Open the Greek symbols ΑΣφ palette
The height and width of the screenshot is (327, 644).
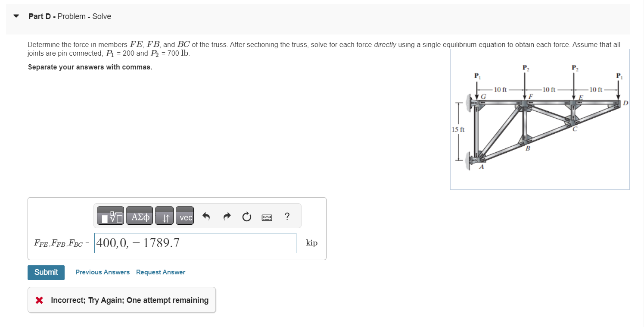(139, 216)
